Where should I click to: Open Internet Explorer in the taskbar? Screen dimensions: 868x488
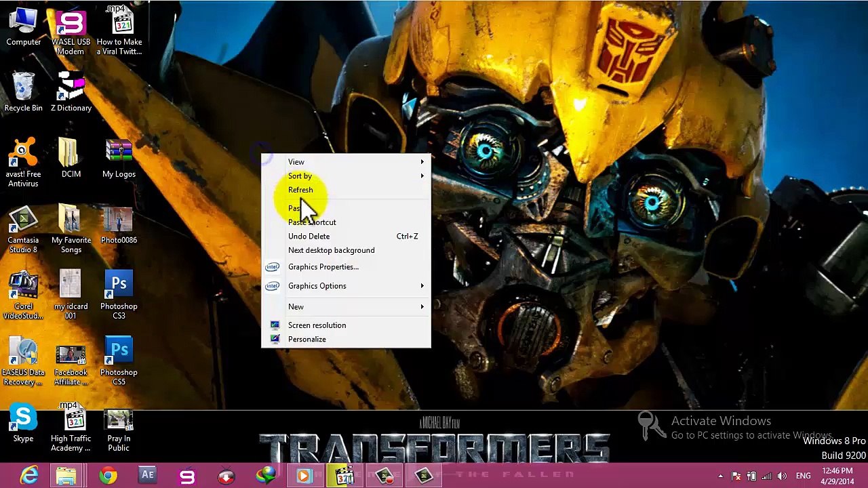(28, 476)
